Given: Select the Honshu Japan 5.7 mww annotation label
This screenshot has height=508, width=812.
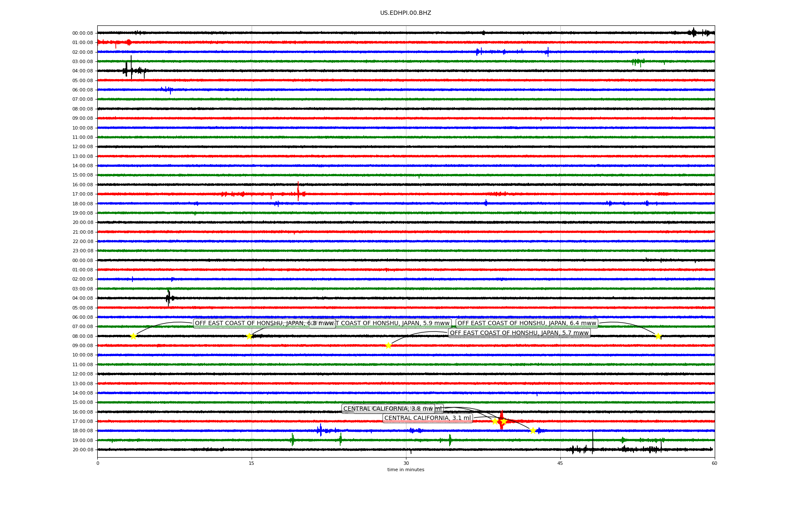Looking at the screenshot, I should click(519, 333).
